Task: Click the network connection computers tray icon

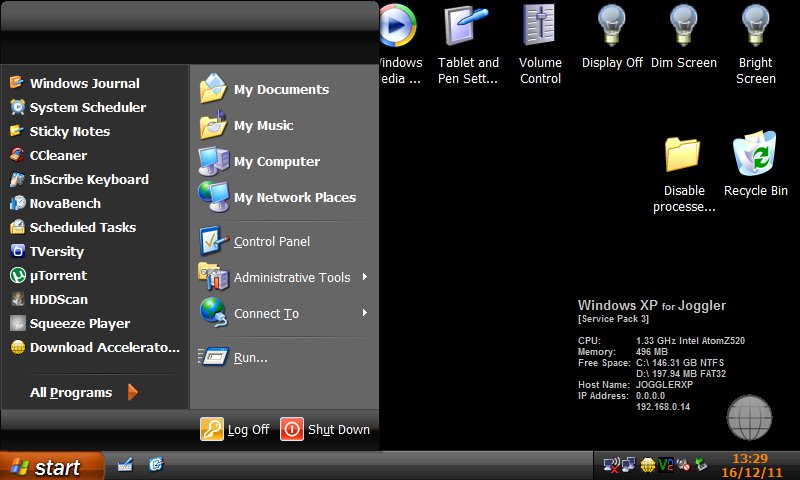Action: click(629, 465)
